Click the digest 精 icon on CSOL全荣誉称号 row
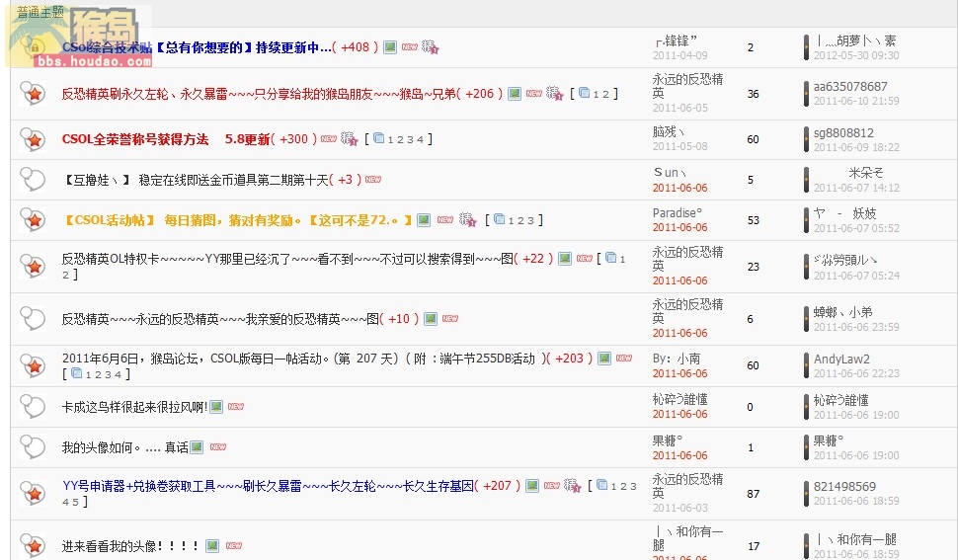The width and height of the screenshot is (958, 560). click(x=350, y=139)
